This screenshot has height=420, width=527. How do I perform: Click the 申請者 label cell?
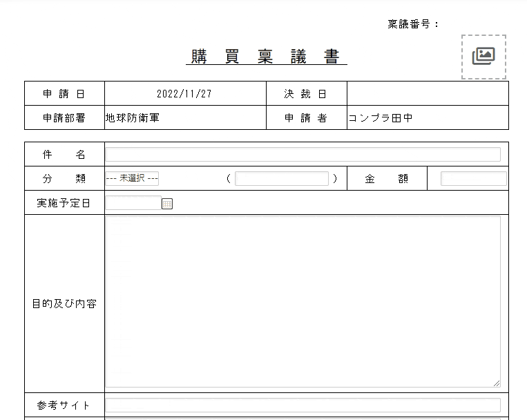(307, 117)
